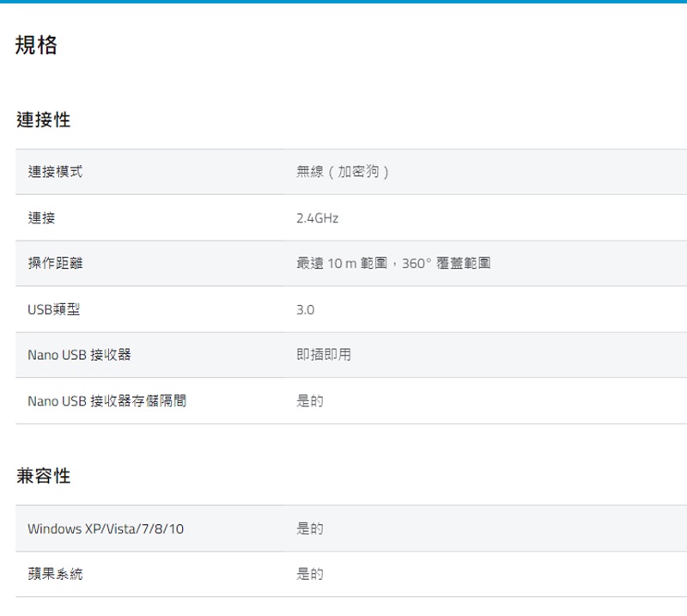
Task: Click the Nano USB 接收器存儲隔間 label
Action: tap(106, 401)
